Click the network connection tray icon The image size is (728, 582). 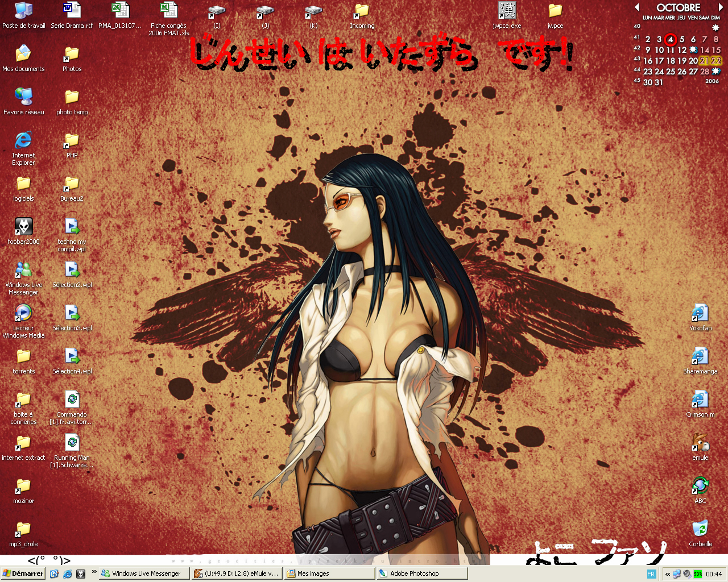[x=677, y=574]
